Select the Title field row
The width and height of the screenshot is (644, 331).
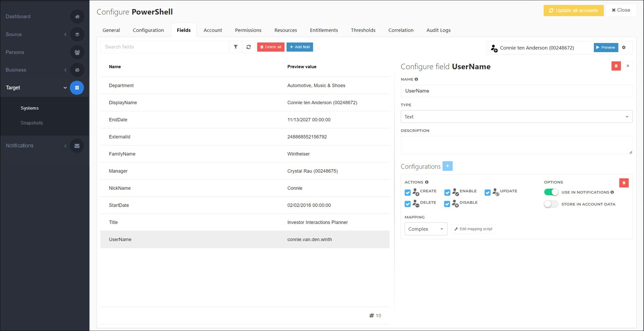pyautogui.click(x=245, y=222)
